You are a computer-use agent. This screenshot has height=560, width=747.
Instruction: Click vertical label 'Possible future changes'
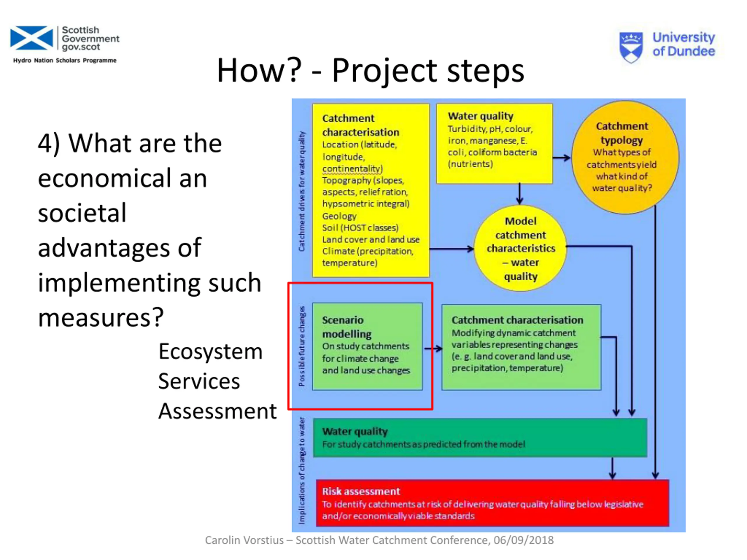(301, 346)
